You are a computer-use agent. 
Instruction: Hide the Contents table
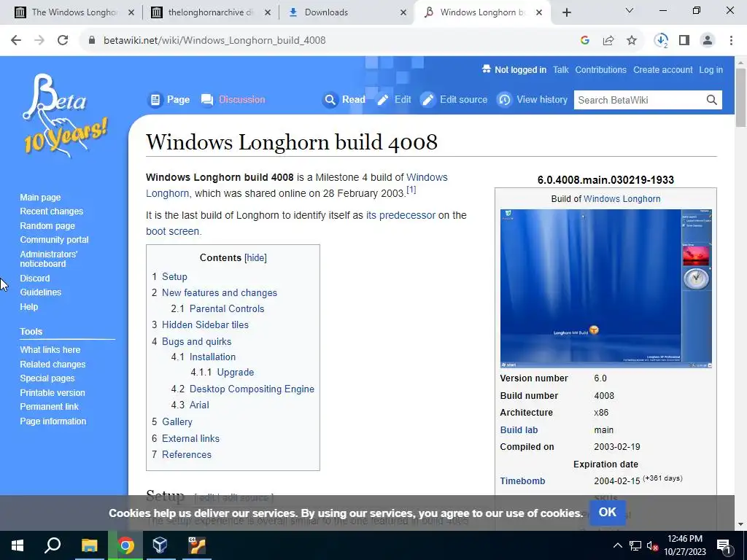pos(255,257)
